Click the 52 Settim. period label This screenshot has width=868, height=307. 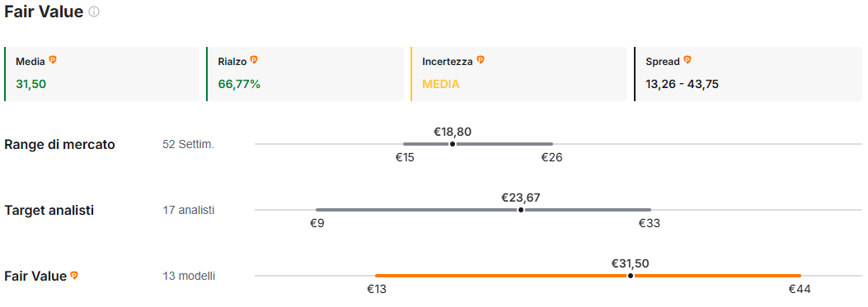tap(188, 145)
